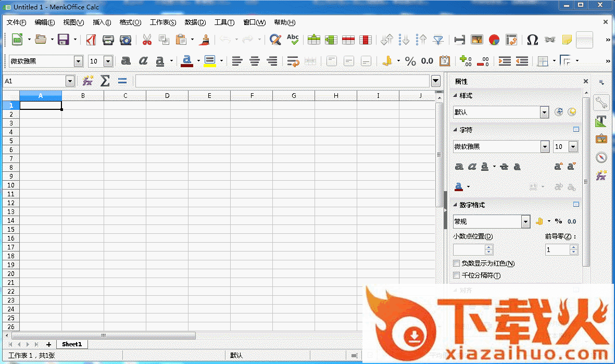Format as percent icon in toolbar
This screenshot has height=364, width=615.
410,61
